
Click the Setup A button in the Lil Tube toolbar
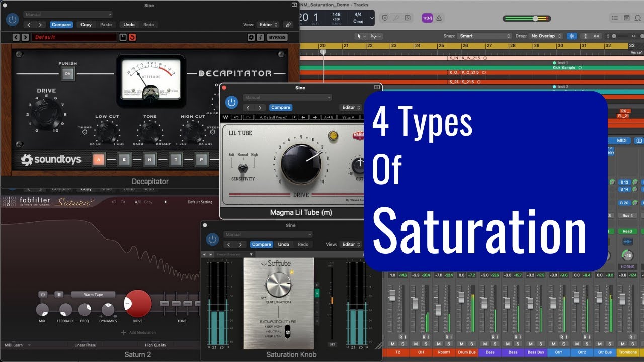click(x=348, y=117)
